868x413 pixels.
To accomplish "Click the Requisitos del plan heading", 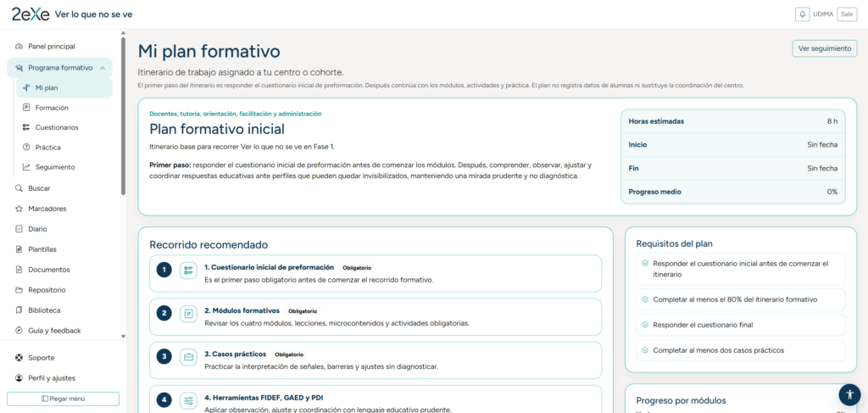I will click(x=674, y=243).
